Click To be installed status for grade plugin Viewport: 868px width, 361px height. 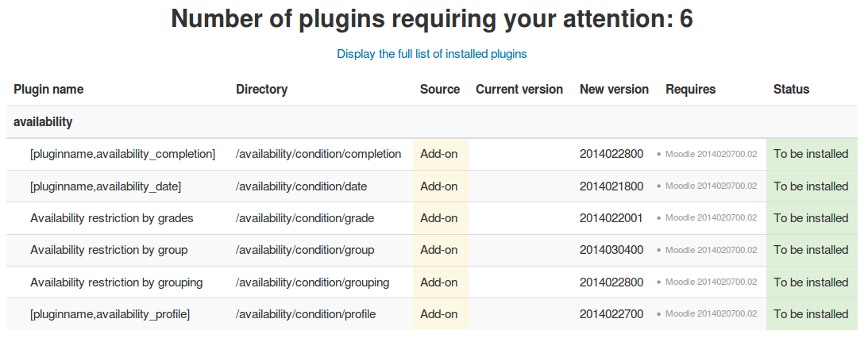[811, 218]
